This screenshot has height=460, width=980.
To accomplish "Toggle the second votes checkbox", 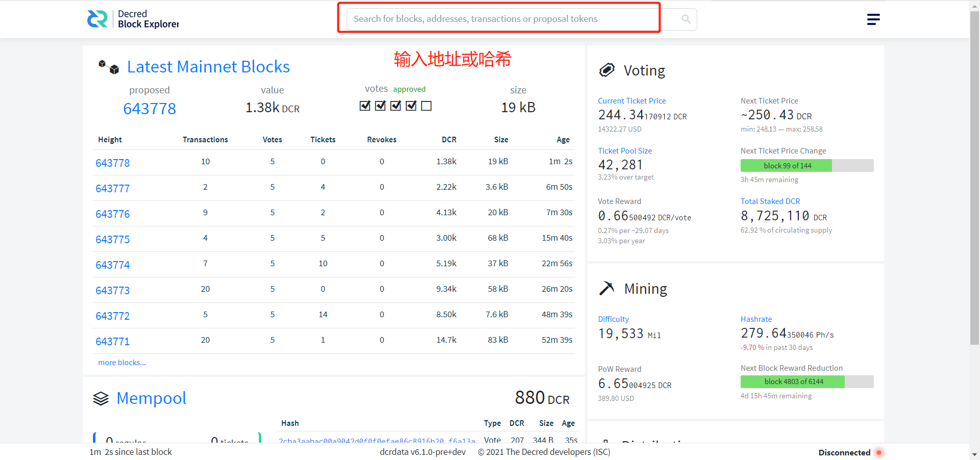I will pos(380,106).
